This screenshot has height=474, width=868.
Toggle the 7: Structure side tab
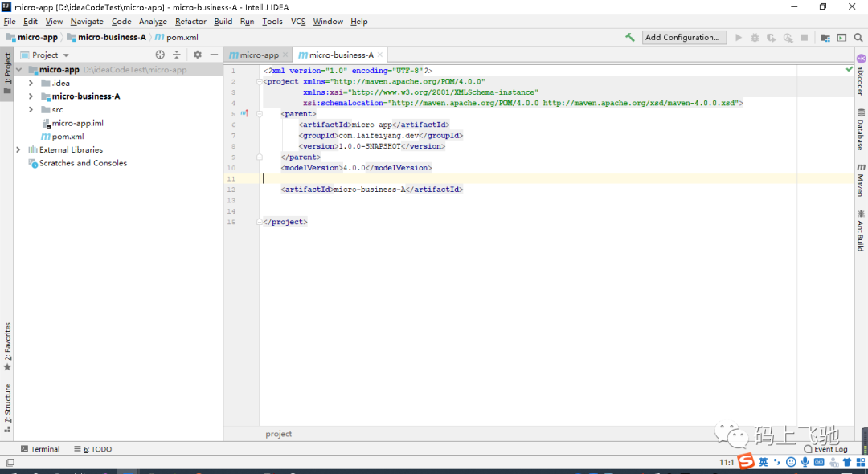[7, 408]
